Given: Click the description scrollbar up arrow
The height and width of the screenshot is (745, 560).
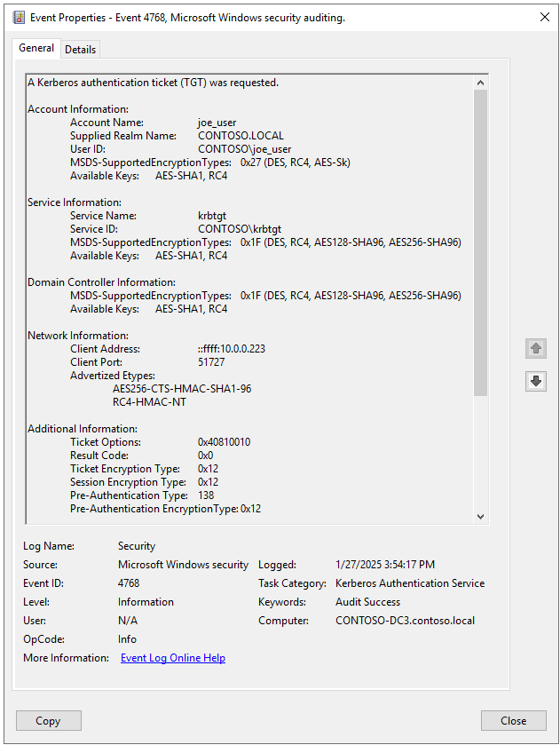Looking at the screenshot, I should 480,83.
